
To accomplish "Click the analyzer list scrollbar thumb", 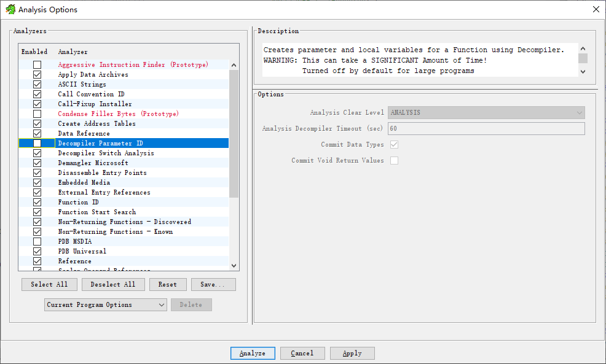I will pyautogui.click(x=234, y=134).
